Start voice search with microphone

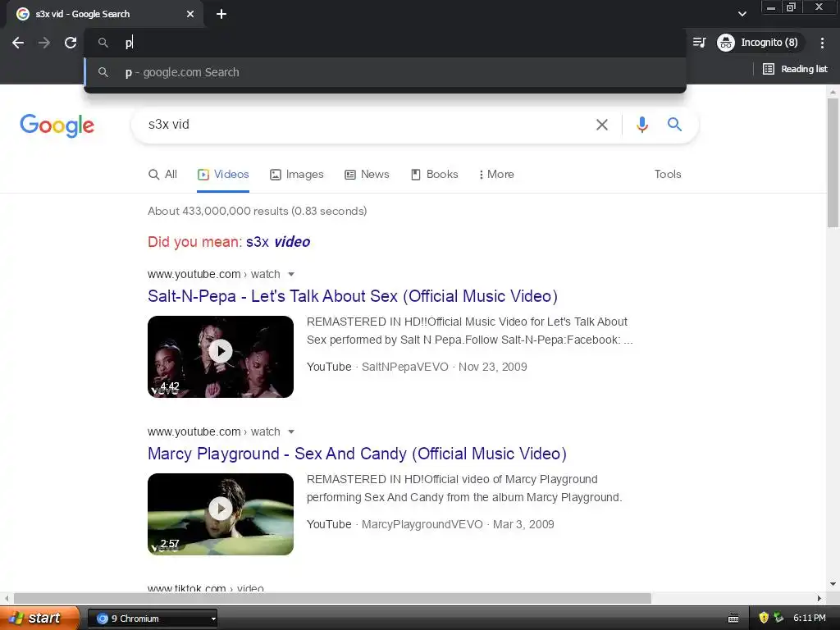click(x=641, y=125)
